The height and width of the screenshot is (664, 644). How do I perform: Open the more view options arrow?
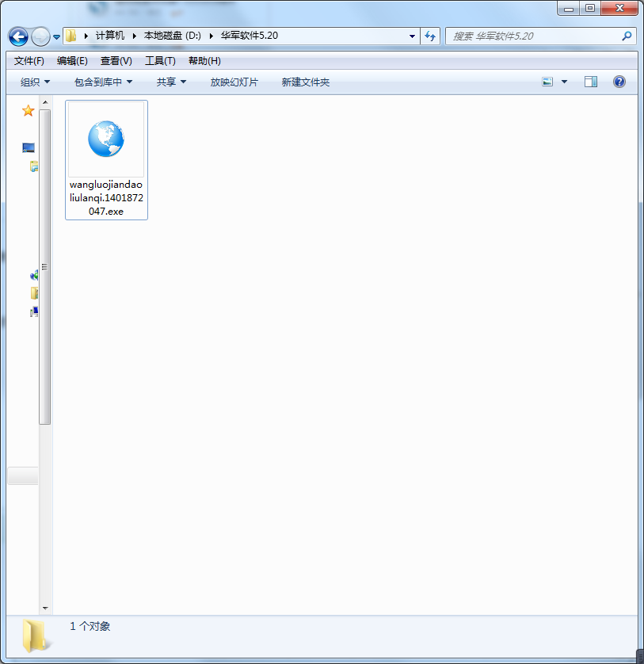click(564, 82)
